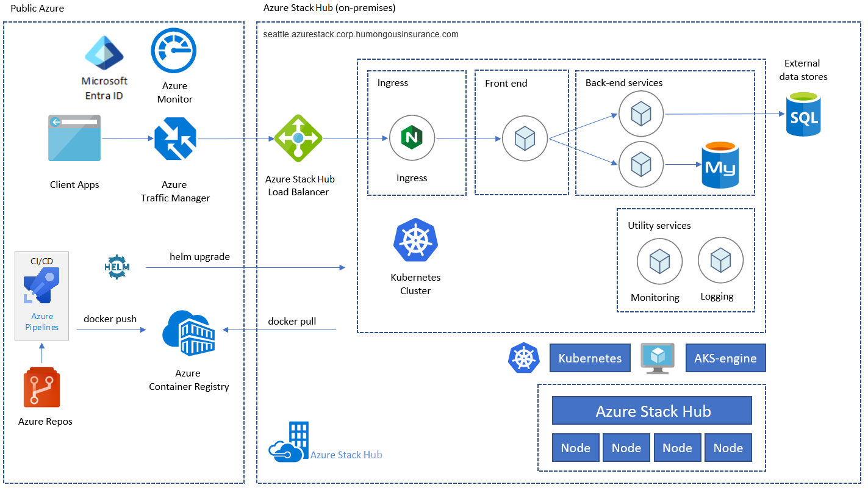The width and height of the screenshot is (868, 490).
Task: Select the Azure Monitor gauge icon
Action: 174,51
